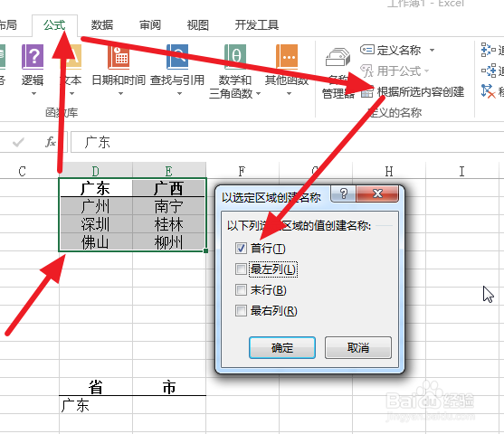Select the cell containing 柳州

tap(169, 242)
